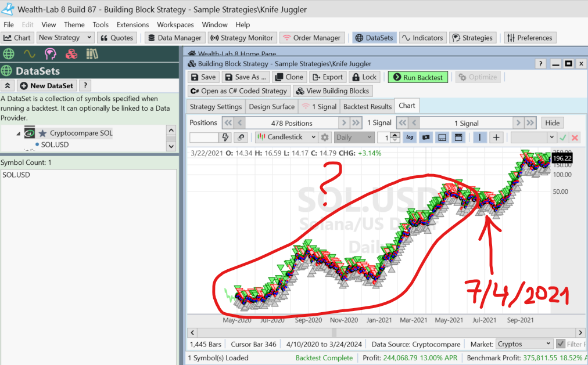Switch to 1 Signal tab
The image size is (588, 365).
(x=319, y=107)
